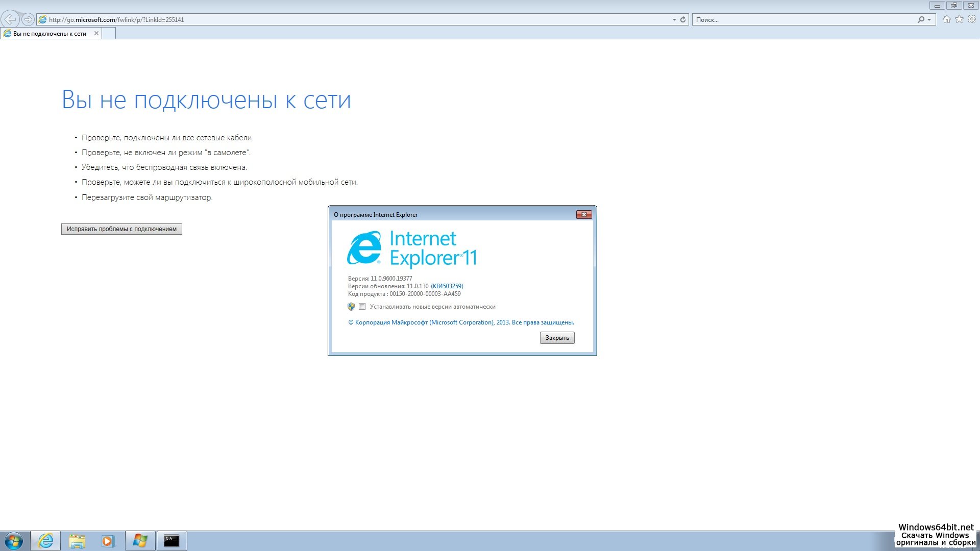Expand the address bar autocomplete dropdown
This screenshot has width=980, height=551.
(x=674, y=20)
